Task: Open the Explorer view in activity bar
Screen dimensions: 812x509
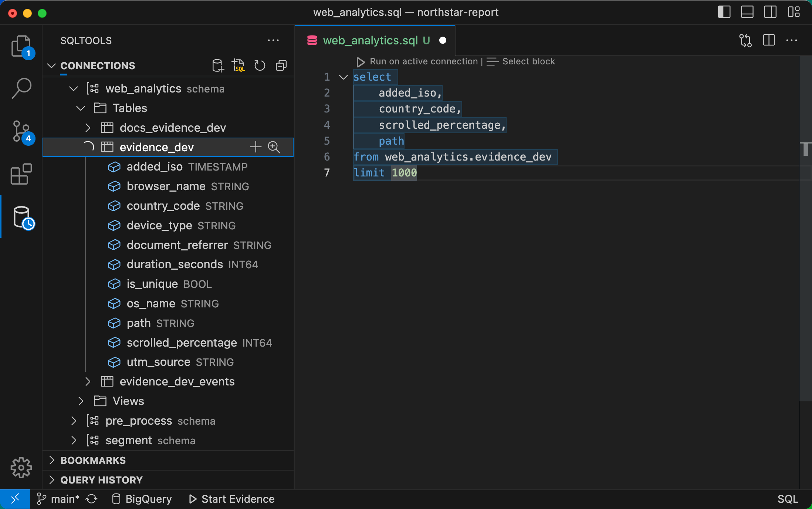Action: pos(21,47)
